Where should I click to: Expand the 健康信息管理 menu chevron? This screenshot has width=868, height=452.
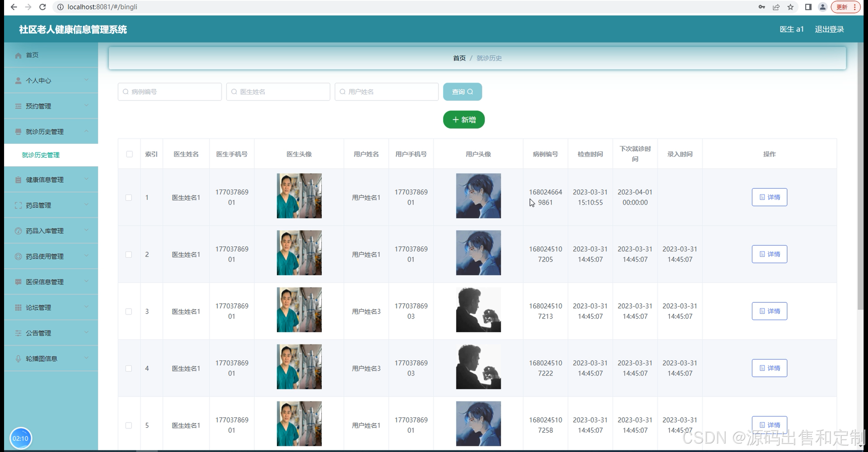86,179
